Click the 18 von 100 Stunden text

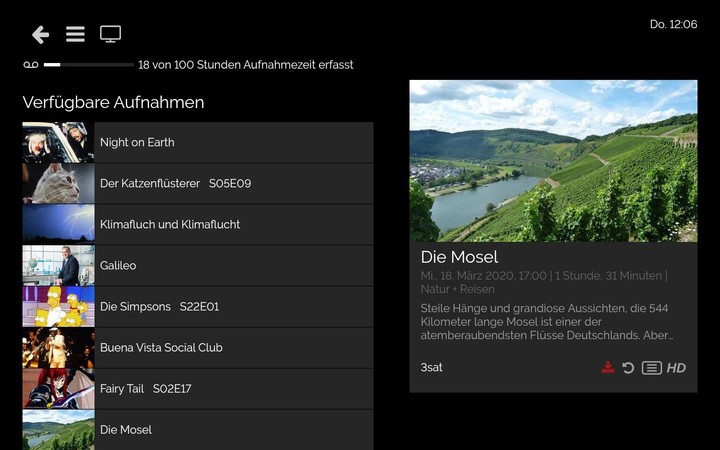(x=246, y=65)
